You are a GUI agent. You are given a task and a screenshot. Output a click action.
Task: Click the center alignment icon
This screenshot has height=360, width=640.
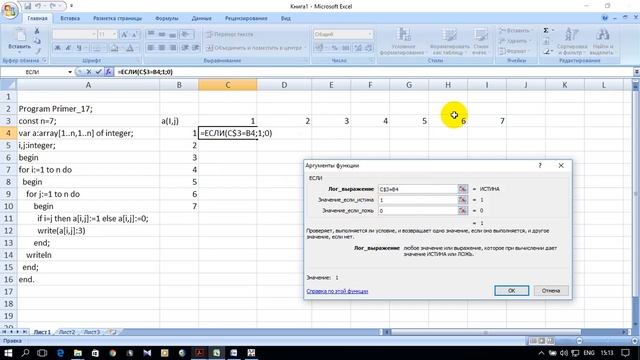tap(162, 48)
